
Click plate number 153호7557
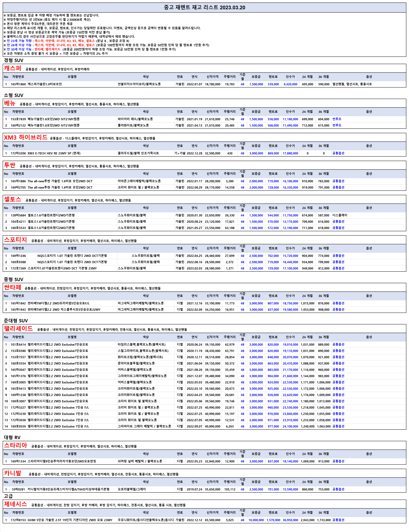[18, 357]
